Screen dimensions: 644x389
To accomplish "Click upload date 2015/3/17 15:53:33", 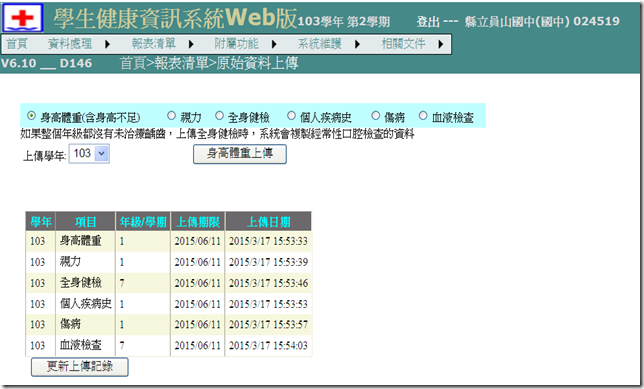I will pyautogui.click(x=268, y=241).
